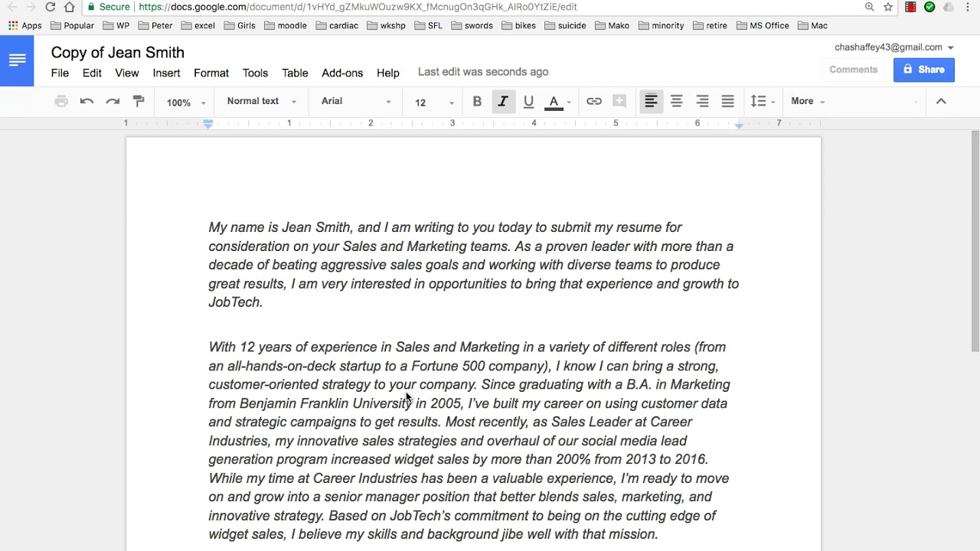Open the excel bookmarks folder
Screen dimensions: 980x551
198,25
